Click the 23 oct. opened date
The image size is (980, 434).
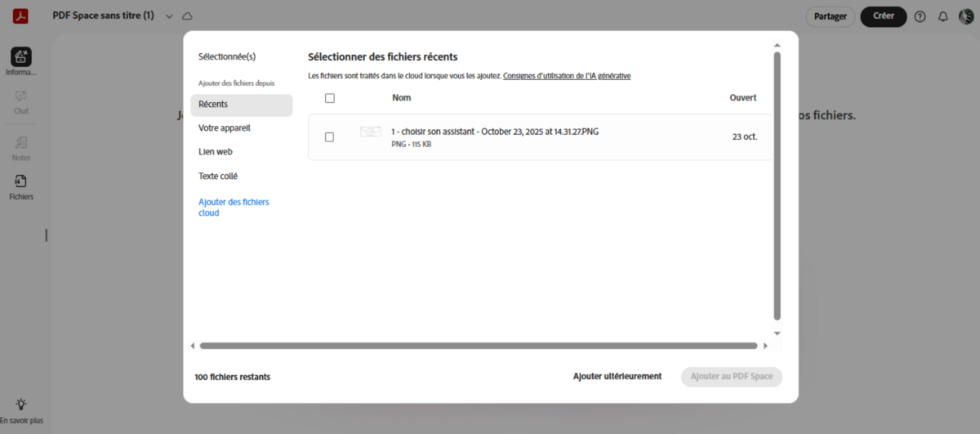point(745,137)
